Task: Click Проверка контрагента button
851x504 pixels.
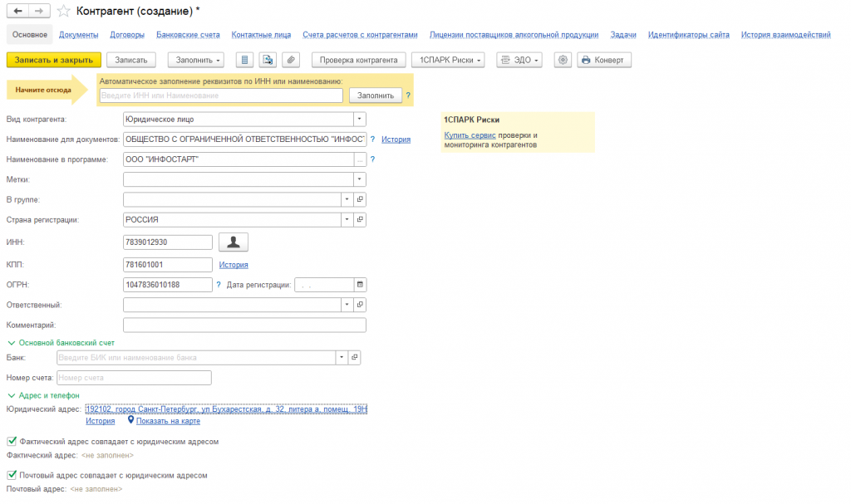Action: click(359, 61)
